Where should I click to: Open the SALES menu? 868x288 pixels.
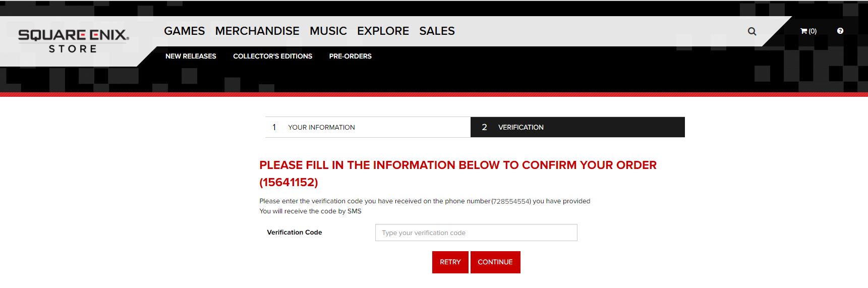[437, 31]
